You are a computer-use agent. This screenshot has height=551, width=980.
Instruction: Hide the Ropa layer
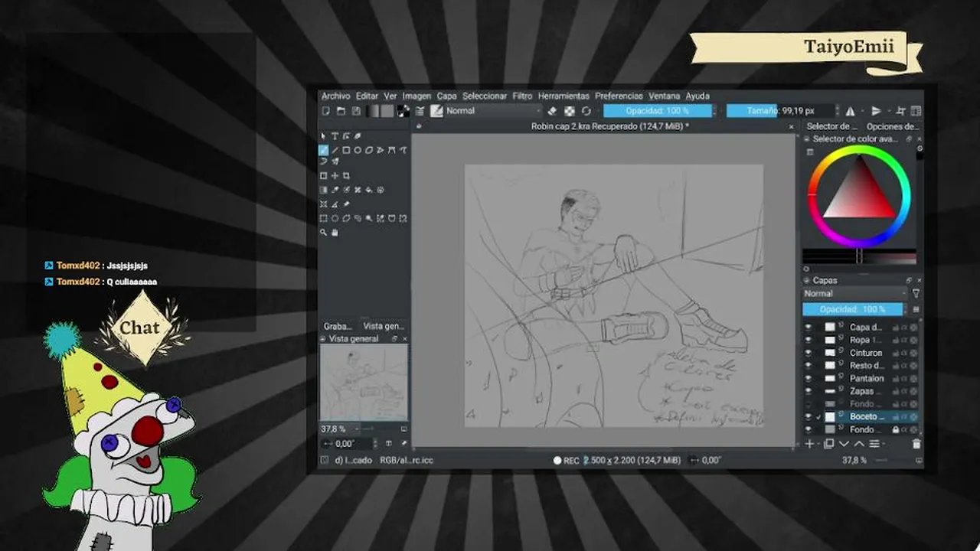pos(808,340)
